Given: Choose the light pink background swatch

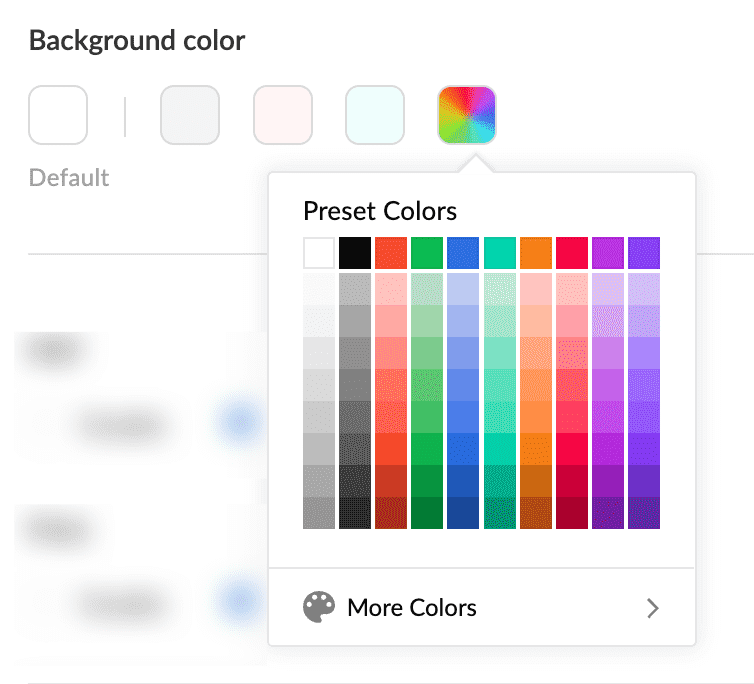Looking at the screenshot, I should pyautogui.click(x=283, y=115).
